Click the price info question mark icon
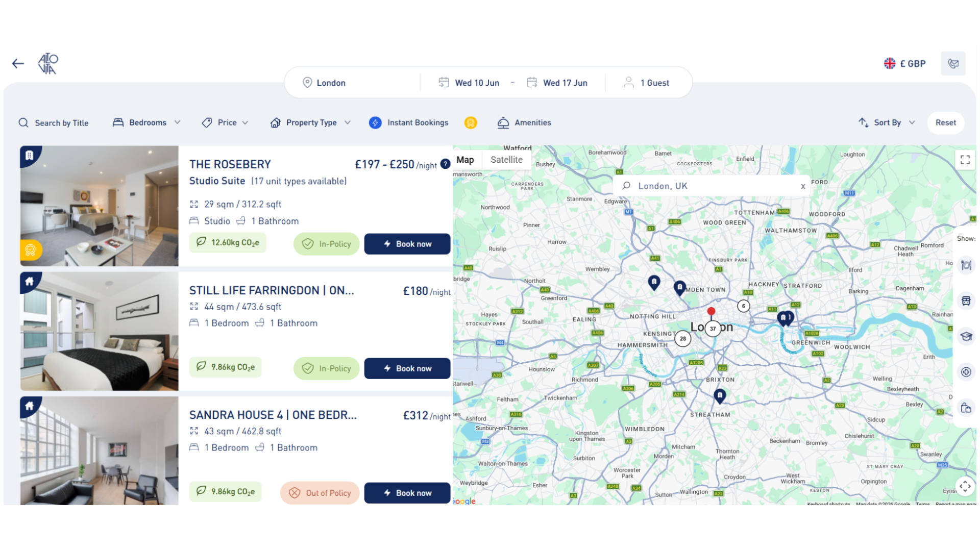Screen dimensions: 980x551 point(446,164)
